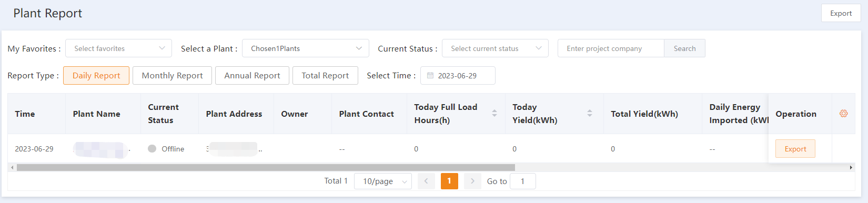Export the 2023-06-29 row report

(x=795, y=149)
